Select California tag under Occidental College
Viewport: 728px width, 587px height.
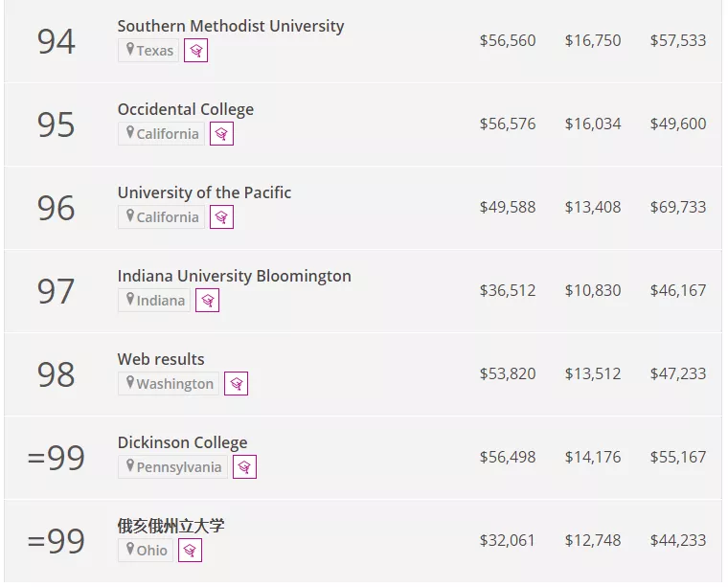click(161, 134)
